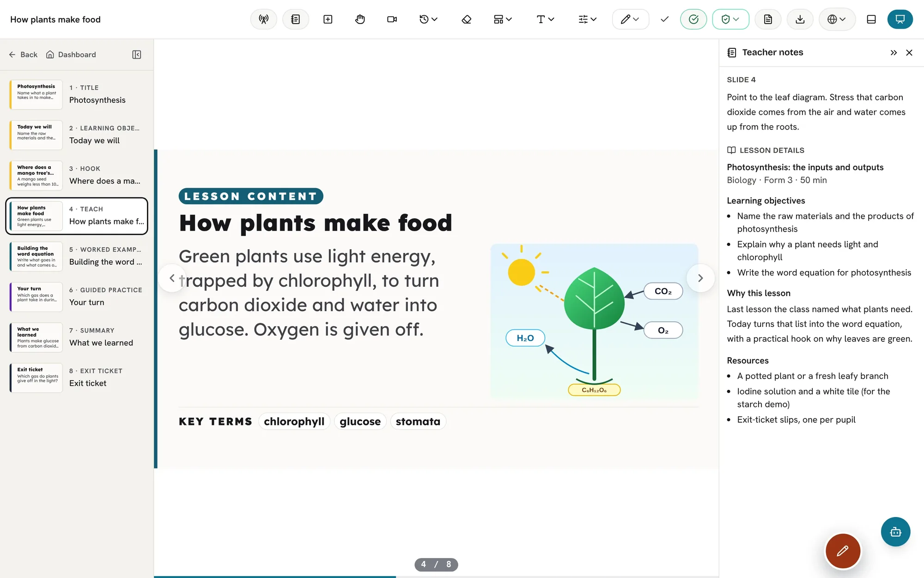Click the Resources heading
The image size is (924, 578).
pyautogui.click(x=748, y=361)
